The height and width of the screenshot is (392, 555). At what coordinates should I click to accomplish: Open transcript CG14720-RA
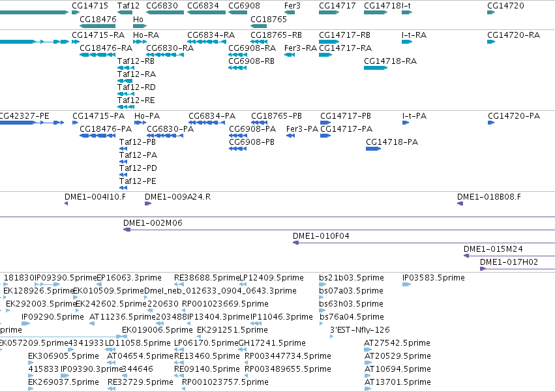coord(514,35)
